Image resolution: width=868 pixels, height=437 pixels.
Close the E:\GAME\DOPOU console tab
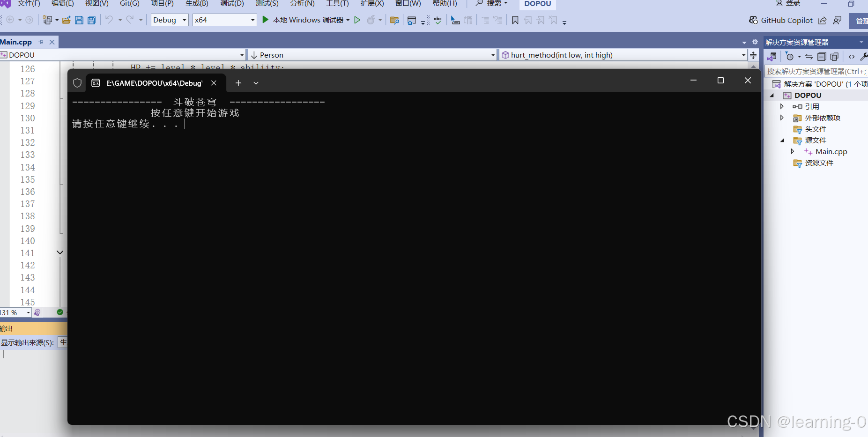(x=214, y=83)
